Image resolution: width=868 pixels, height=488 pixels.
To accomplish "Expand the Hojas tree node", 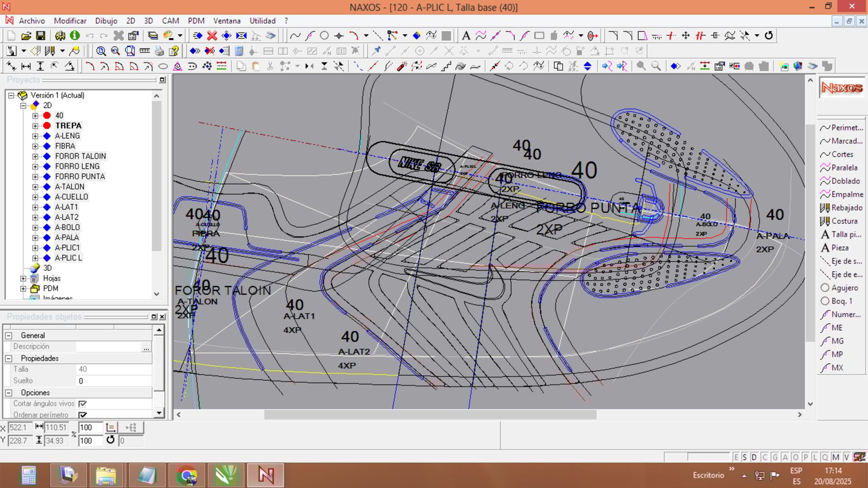I will click(x=23, y=278).
